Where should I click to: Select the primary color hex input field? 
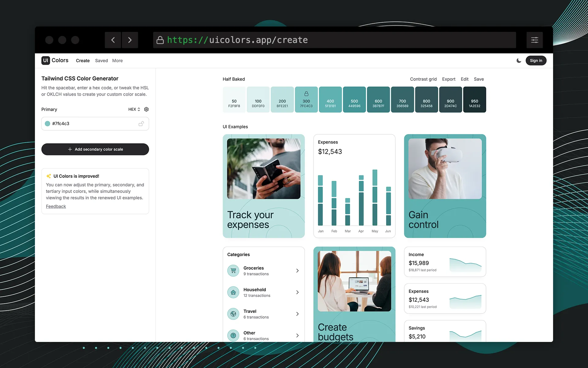click(x=95, y=123)
